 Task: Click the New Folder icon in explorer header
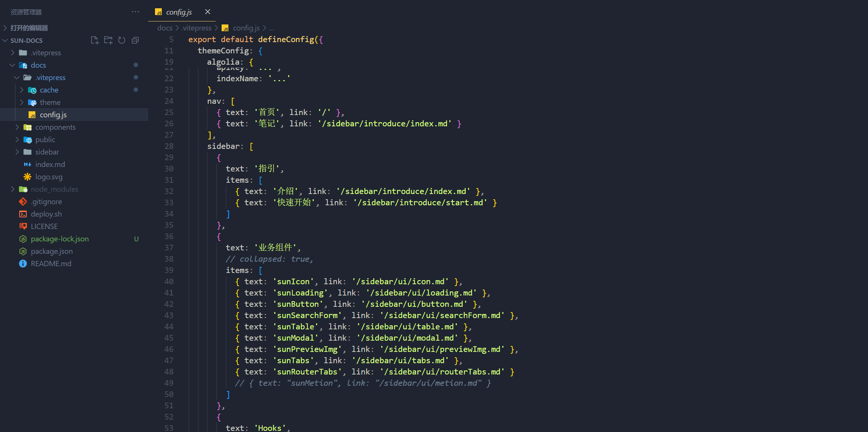(x=108, y=40)
